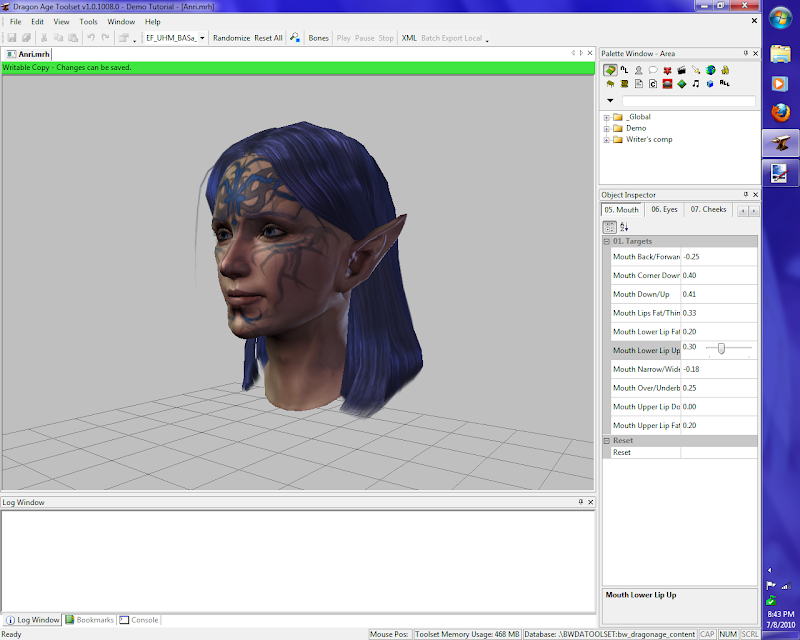This screenshot has height=640, width=800.
Task: Select the globe palette icon
Action: [x=710, y=70]
